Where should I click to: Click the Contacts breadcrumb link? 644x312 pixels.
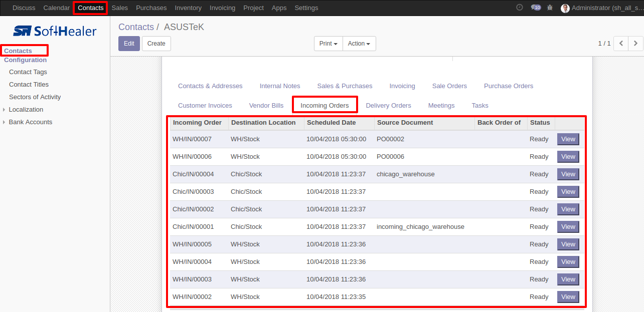click(136, 27)
